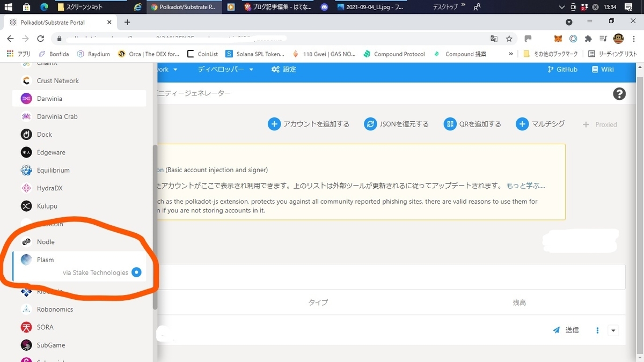
Task: Choose the HydraDX network logo
Action: point(26,188)
